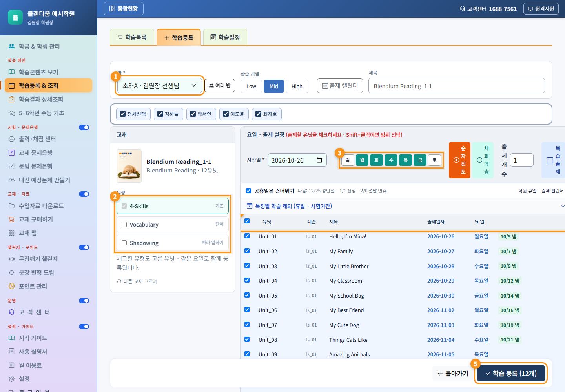Viewport: 565px width, 392px height.
Task: Click the 학습결과 상세조회 clipboard icon
Action: (12, 99)
